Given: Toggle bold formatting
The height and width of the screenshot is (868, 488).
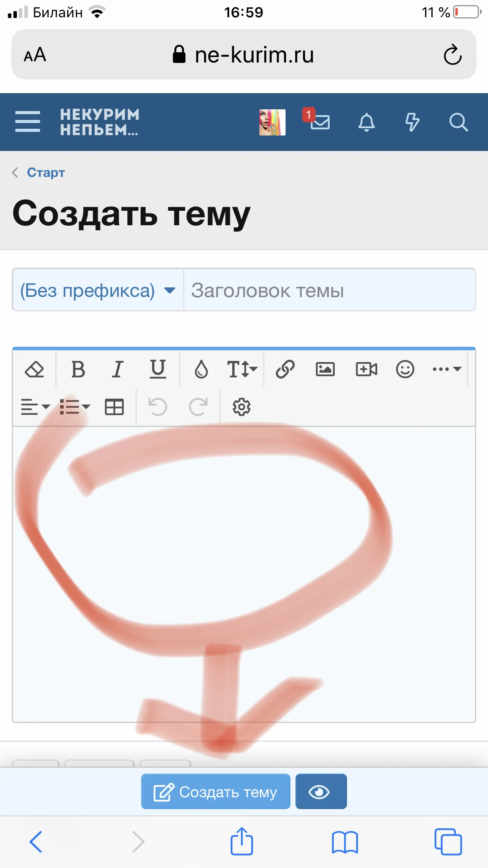Looking at the screenshot, I should (x=78, y=369).
